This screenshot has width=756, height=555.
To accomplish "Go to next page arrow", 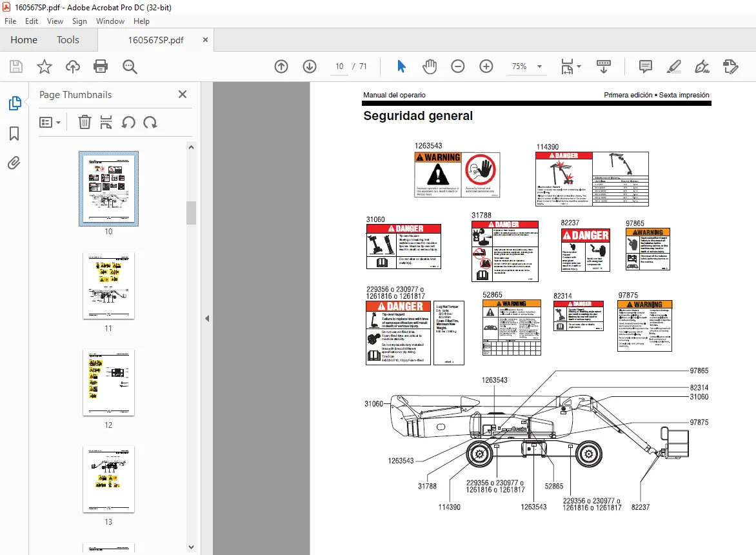I will [310, 66].
